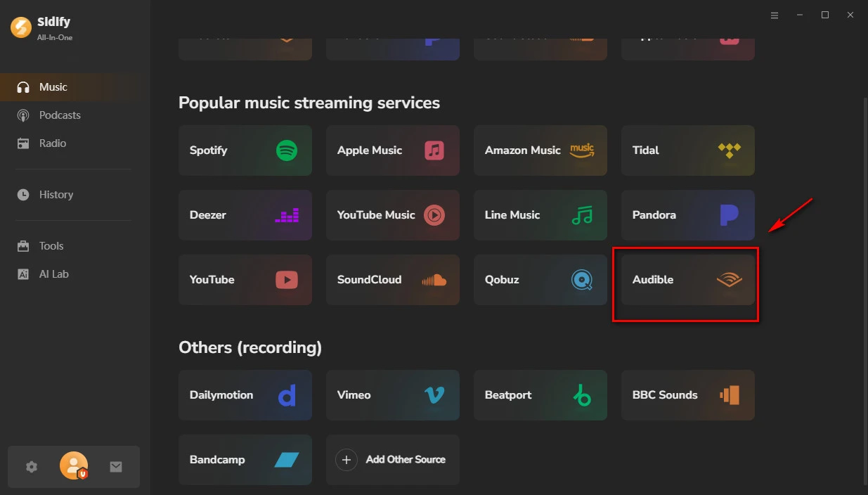Viewport: 868px width, 495px height.
Task: Click the Audible logo icon
Action: [730, 280]
